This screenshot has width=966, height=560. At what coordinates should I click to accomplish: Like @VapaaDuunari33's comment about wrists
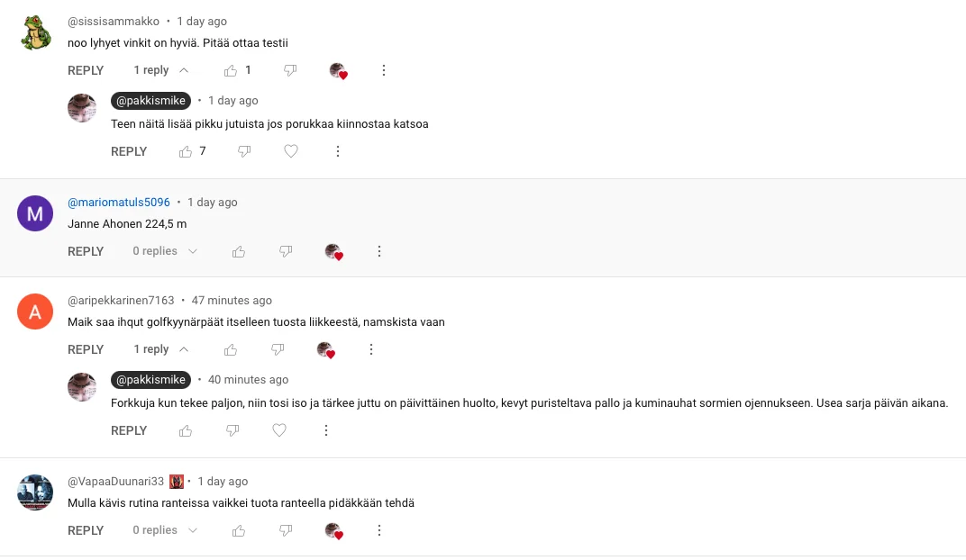point(238,530)
